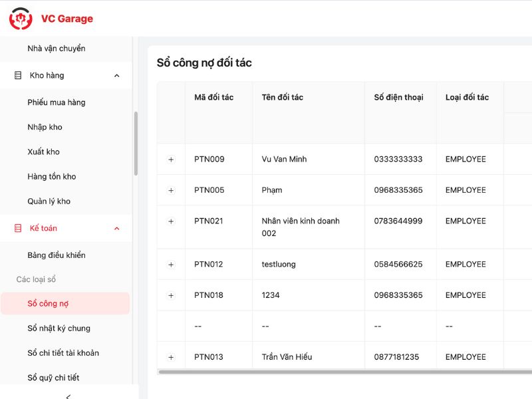Open Sổ quỹ chi tiết link
This screenshot has width=532, height=399.
[53, 378]
